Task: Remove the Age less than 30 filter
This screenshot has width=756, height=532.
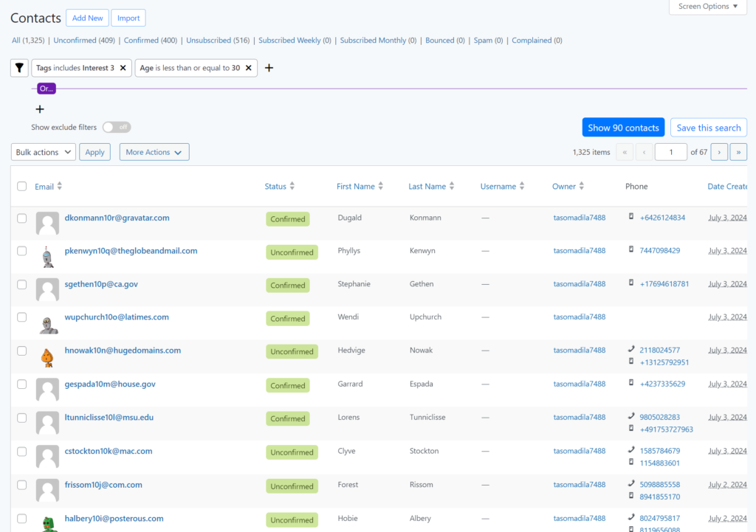Action: click(248, 68)
